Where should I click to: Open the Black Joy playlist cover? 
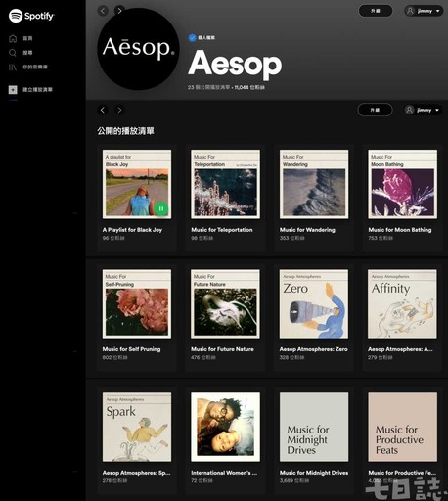(137, 184)
